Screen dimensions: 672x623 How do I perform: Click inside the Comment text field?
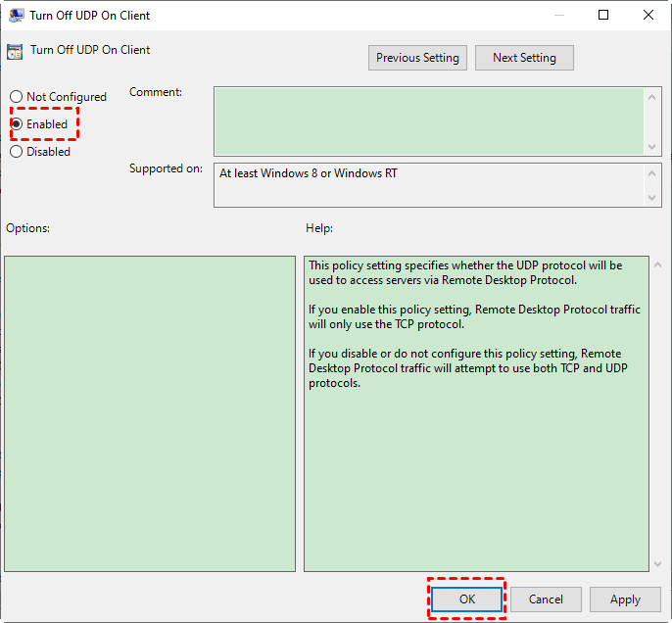click(x=429, y=120)
